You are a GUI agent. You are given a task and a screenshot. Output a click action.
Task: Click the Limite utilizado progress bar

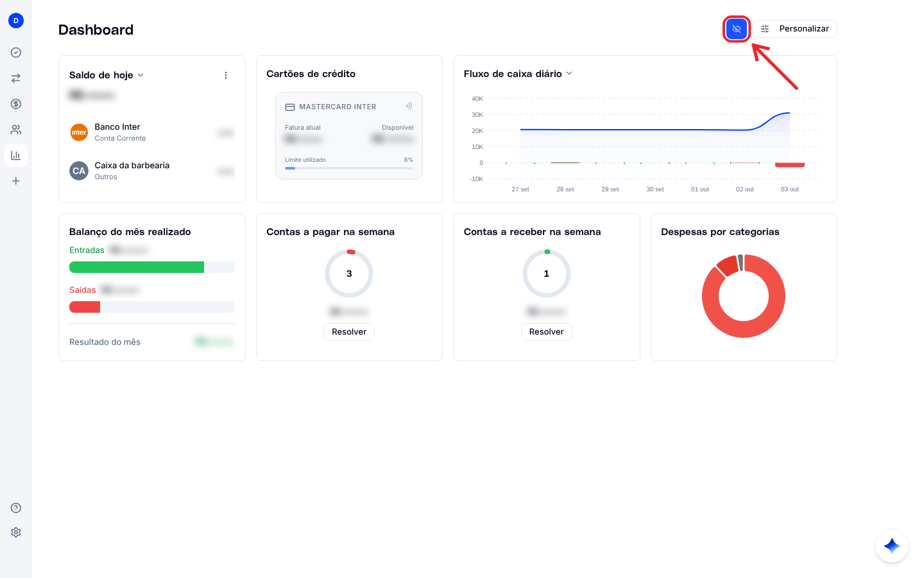(x=349, y=168)
